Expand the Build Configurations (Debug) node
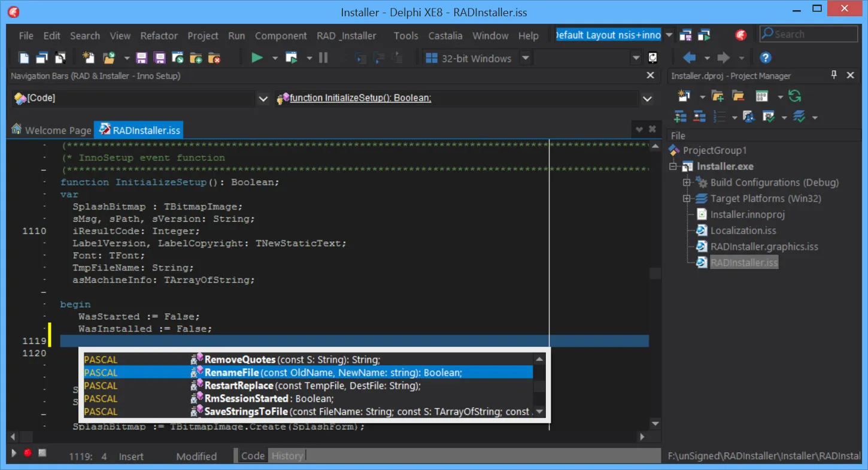Image resolution: width=868 pixels, height=470 pixels. coord(687,182)
